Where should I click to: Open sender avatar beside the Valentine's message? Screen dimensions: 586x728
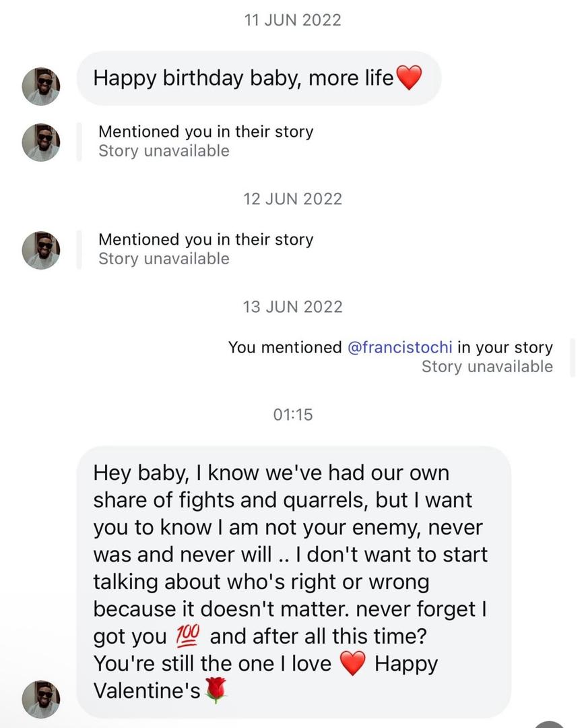(x=41, y=698)
